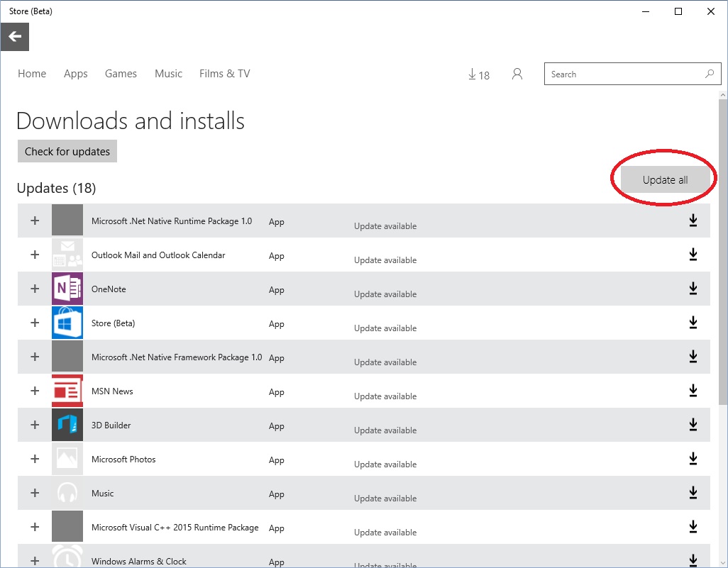Viewport: 728px width, 568px height.
Task: Click Update available status for OneNote
Action: coord(385,294)
